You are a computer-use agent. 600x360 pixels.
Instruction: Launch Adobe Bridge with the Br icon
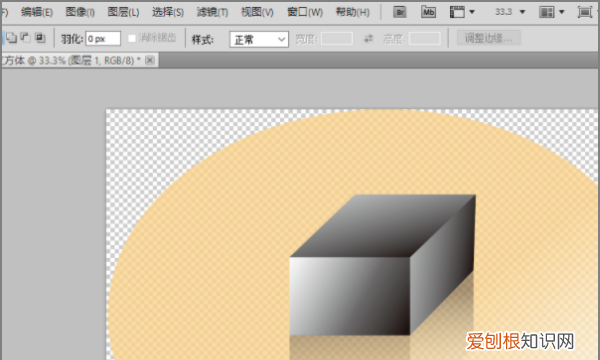pos(399,13)
